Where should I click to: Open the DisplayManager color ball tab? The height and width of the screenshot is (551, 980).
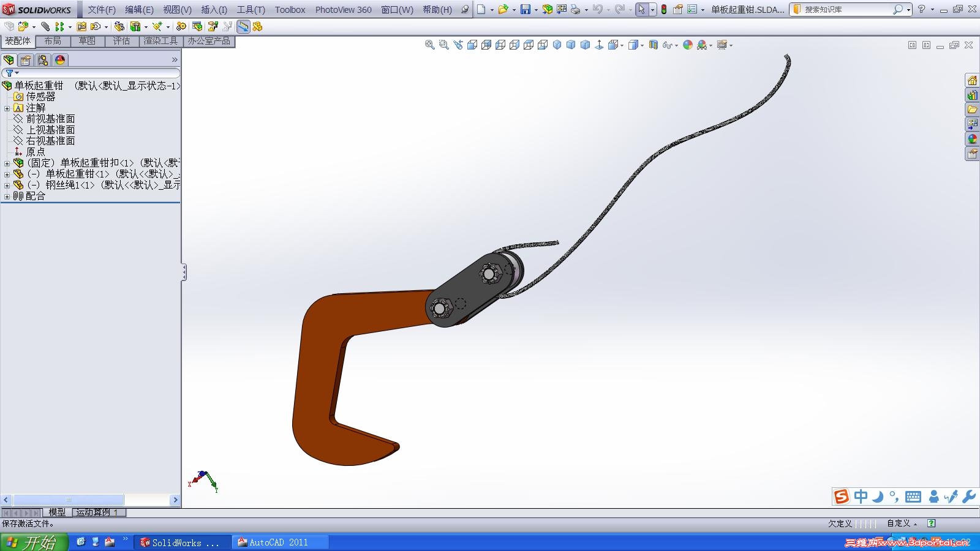tap(60, 60)
